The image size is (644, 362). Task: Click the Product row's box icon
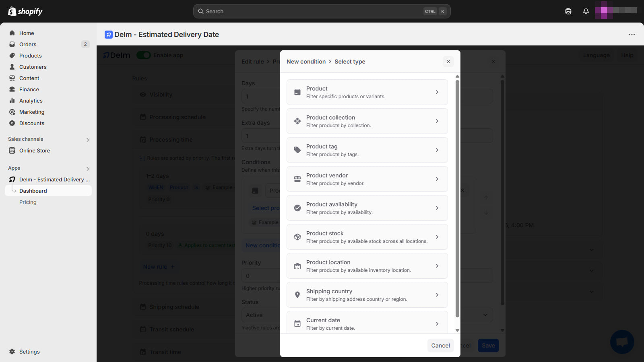(297, 92)
